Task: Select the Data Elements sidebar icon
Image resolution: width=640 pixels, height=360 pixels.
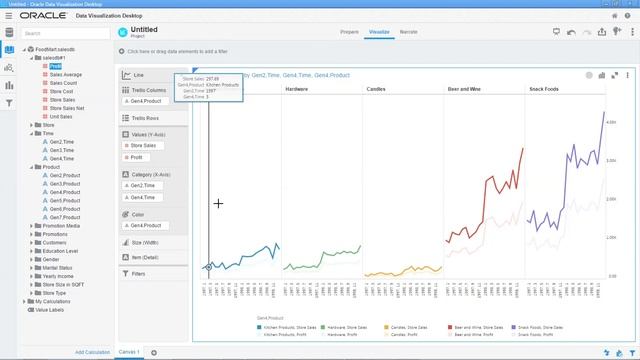Action: pyautogui.click(x=9, y=50)
